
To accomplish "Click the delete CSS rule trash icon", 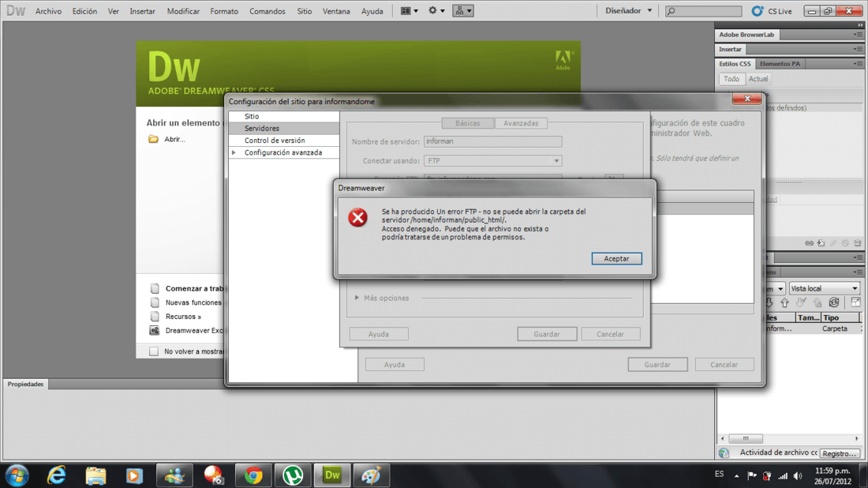I will pyautogui.click(x=858, y=243).
